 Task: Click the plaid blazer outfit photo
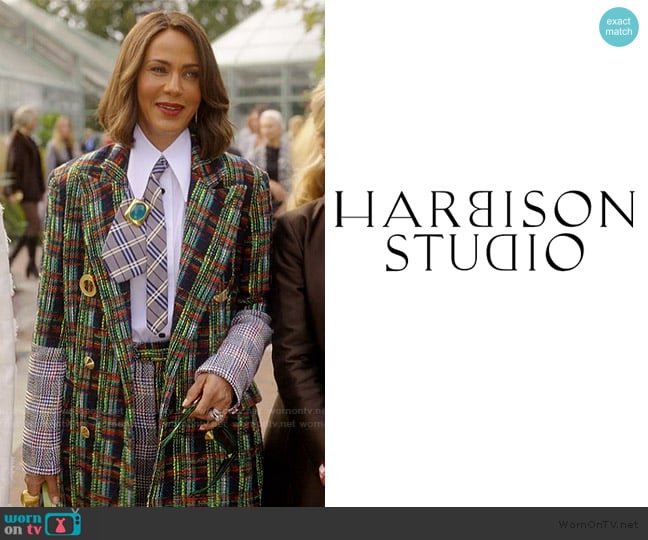click(x=162, y=253)
